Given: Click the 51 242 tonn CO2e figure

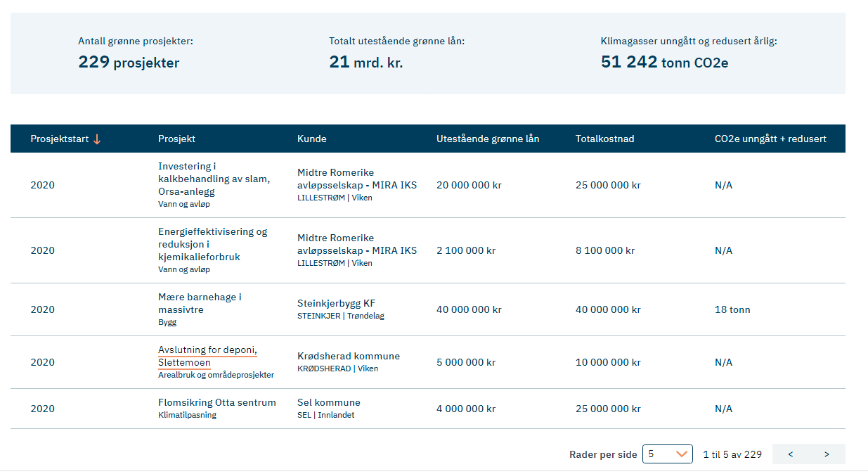Looking at the screenshot, I should pos(663,63).
